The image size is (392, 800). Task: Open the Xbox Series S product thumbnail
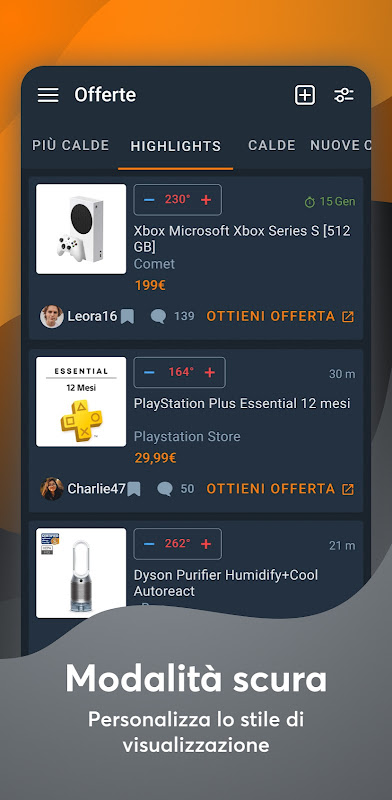(x=81, y=229)
